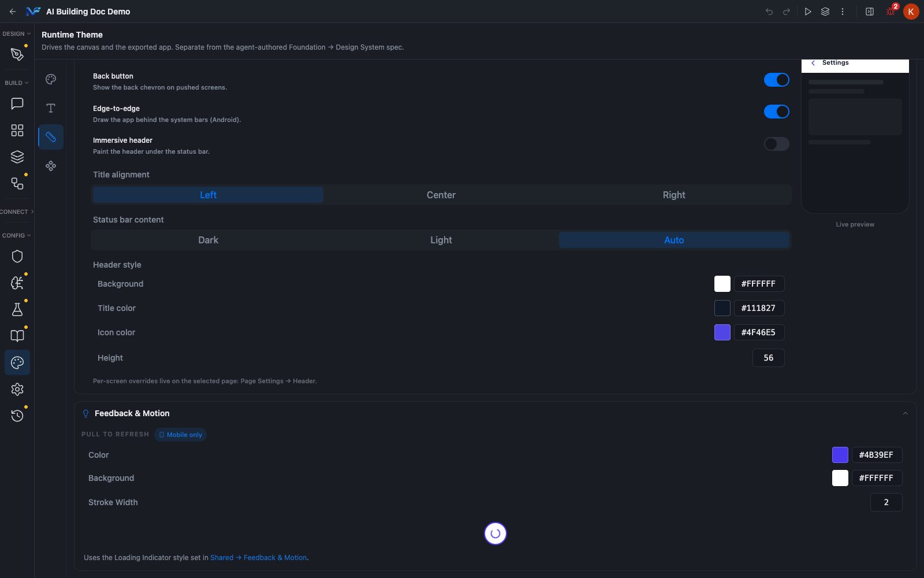Edit the #4B39EF refresh color hex field
This screenshot has width=924, height=578.
877,455
